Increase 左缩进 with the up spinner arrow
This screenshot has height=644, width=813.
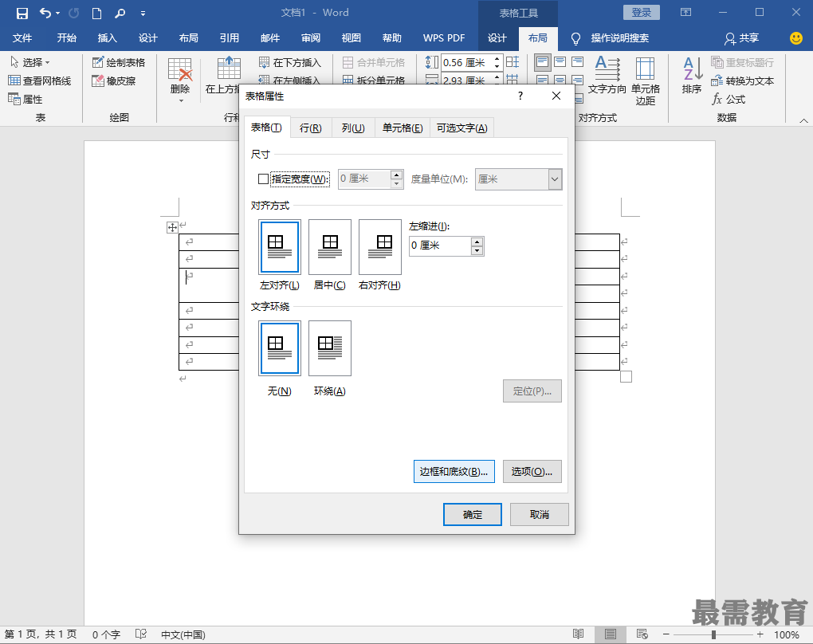477,241
